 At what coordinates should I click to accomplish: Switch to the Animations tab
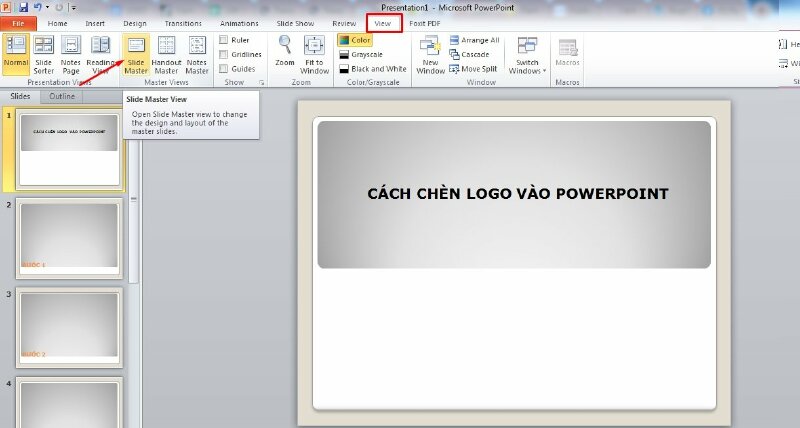[x=239, y=23]
